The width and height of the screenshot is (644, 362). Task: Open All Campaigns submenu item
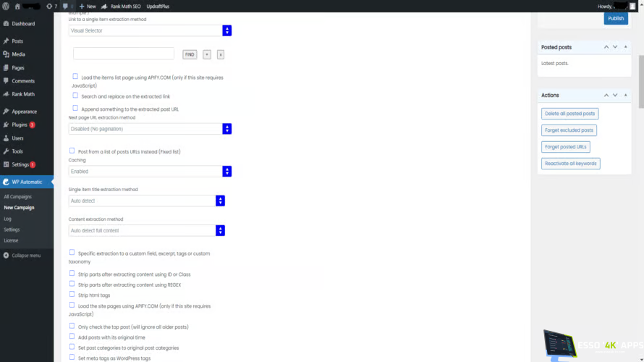click(x=17, y=197)
